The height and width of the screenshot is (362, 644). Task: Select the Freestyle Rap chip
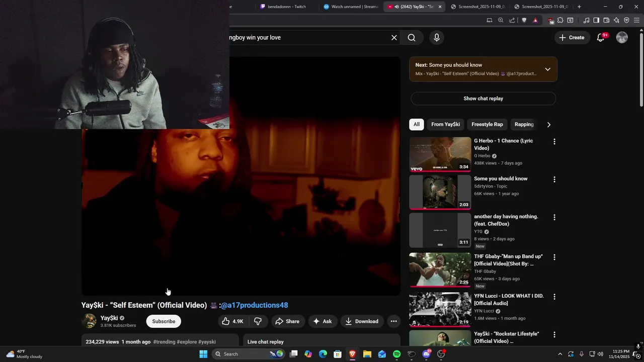click(487, 125)
